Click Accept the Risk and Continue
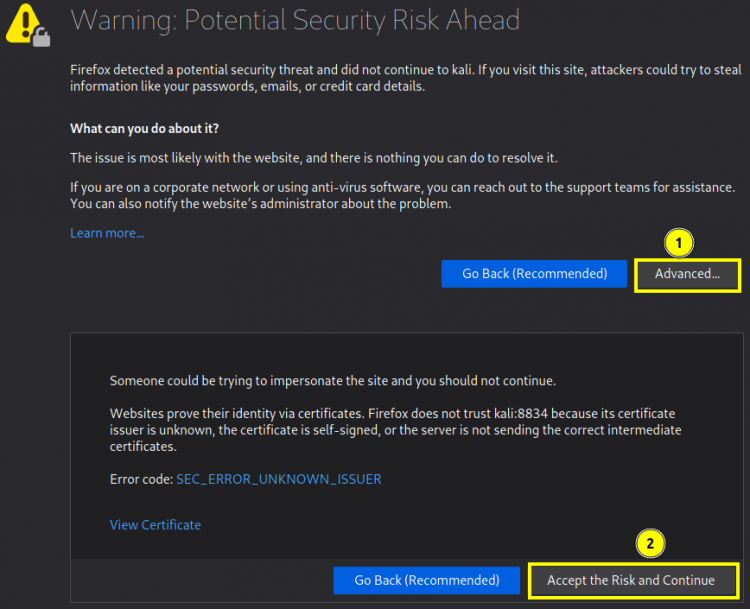750x609 pixels. [633, 580]
